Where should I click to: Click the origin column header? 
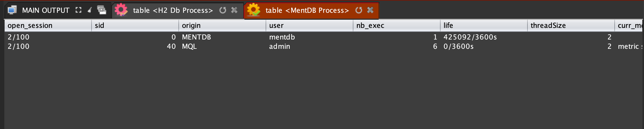coord(222,26)
